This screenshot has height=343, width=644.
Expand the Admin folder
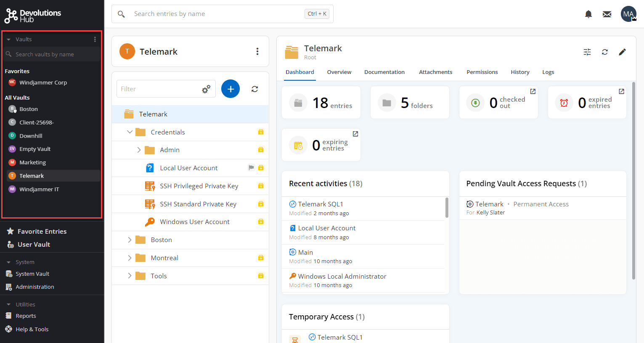(x=139, y=150)
